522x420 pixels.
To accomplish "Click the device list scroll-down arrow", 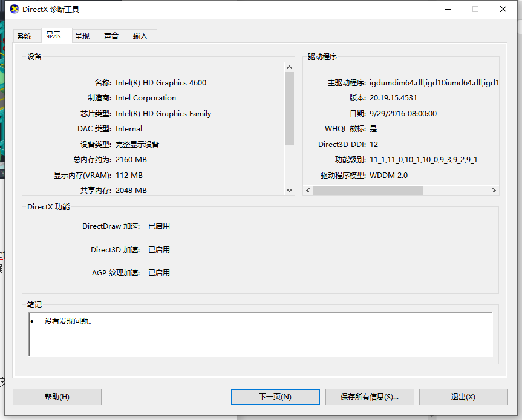I will tap(289, 191).
